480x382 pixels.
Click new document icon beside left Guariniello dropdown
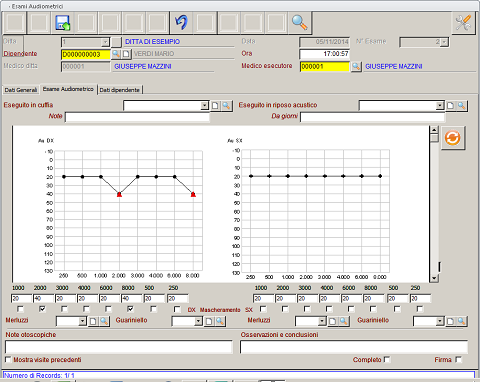[x=209, y=321]
